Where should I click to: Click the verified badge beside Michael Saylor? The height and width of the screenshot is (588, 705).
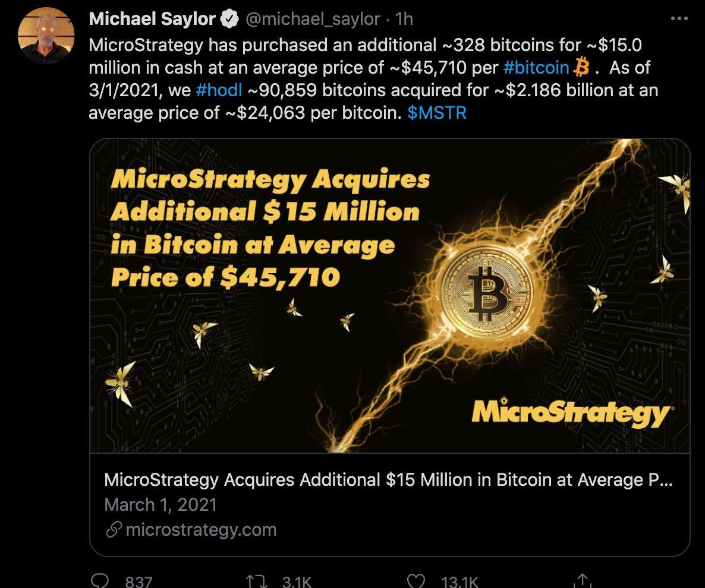point(229,20)
